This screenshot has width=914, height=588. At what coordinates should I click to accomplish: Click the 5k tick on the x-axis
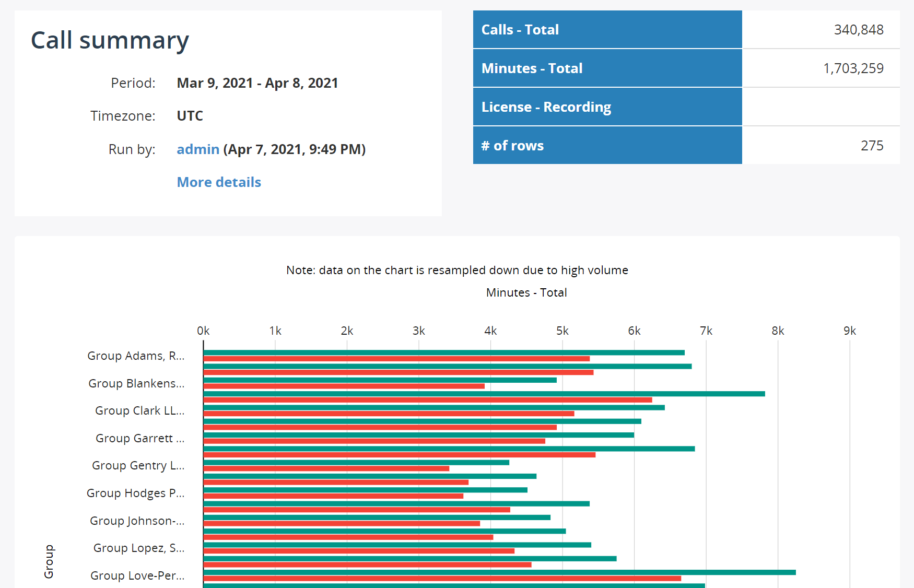pyautogui.click(x=563, y=331)
